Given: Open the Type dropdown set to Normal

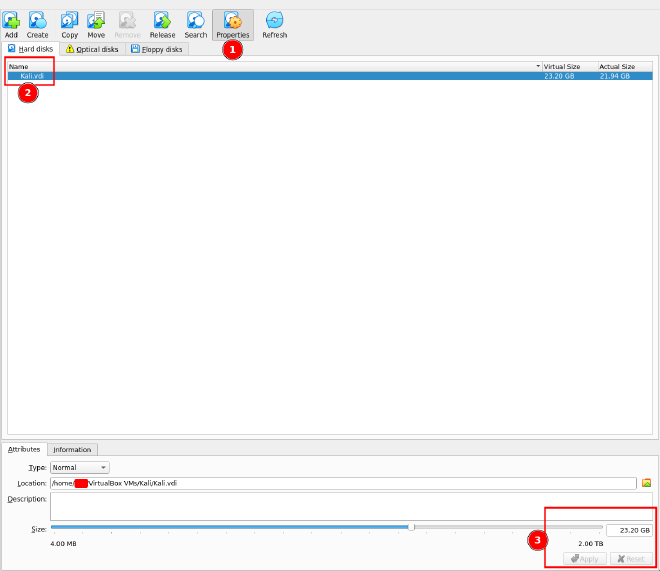Looking at the screenshot, I should tap(80, 467).
